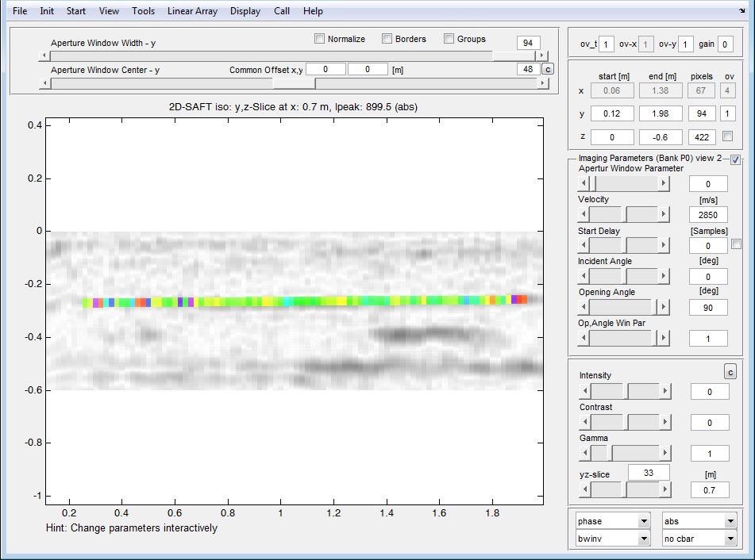755x560 pixels.
Task: Decrease Gamma with left arrow
Action: point(585,453)
